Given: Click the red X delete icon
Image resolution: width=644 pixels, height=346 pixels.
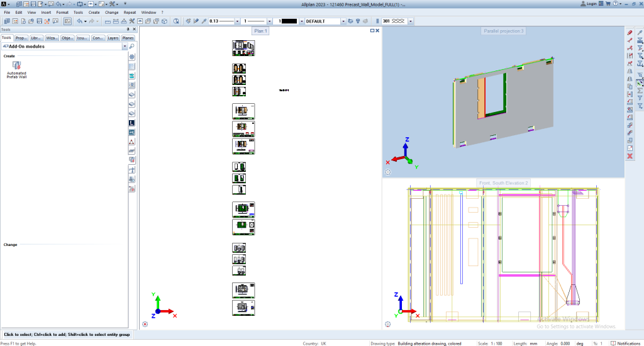Looking at the screenshot, I should point(630,155).
